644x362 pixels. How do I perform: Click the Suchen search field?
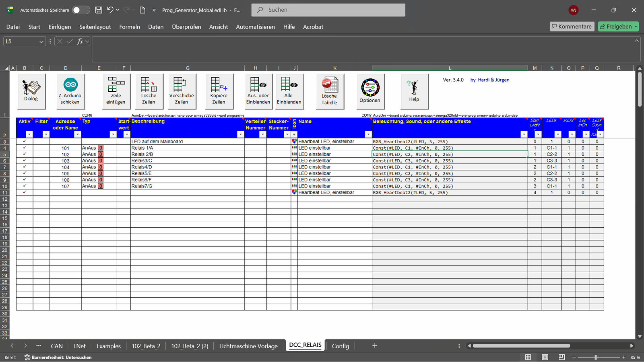328,10
